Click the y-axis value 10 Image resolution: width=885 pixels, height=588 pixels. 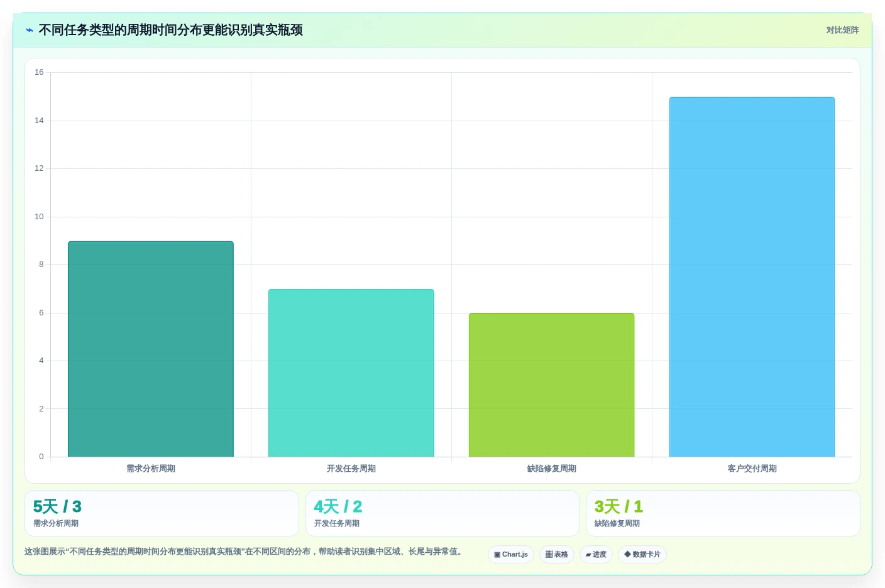coord(39,217)
